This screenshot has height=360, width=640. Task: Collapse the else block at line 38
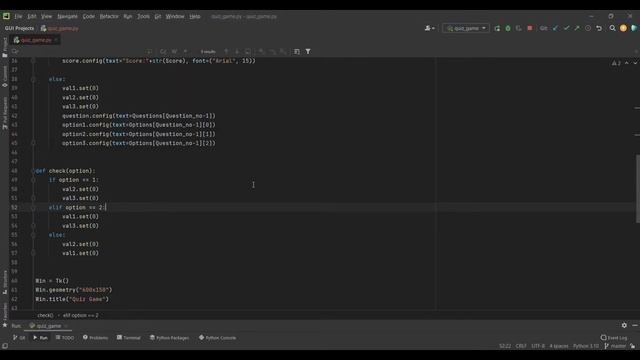click(x=33, y=79)
